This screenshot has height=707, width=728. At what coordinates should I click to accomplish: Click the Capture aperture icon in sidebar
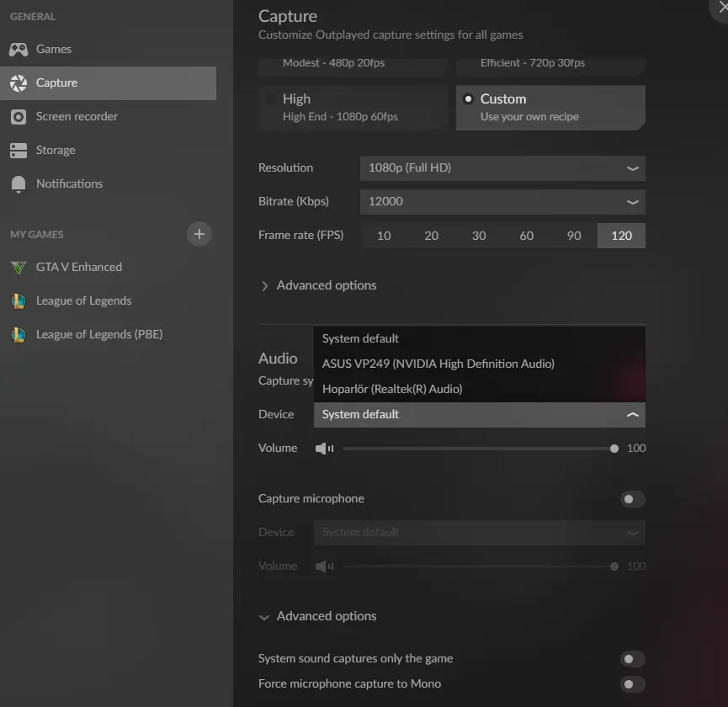click(x=19, y=83)
